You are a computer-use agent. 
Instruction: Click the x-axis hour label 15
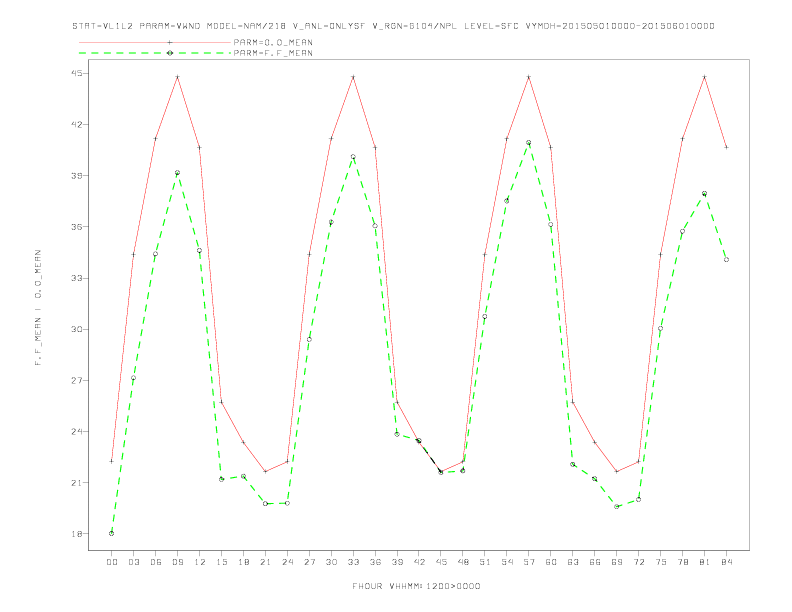click(x=221, y=562)
